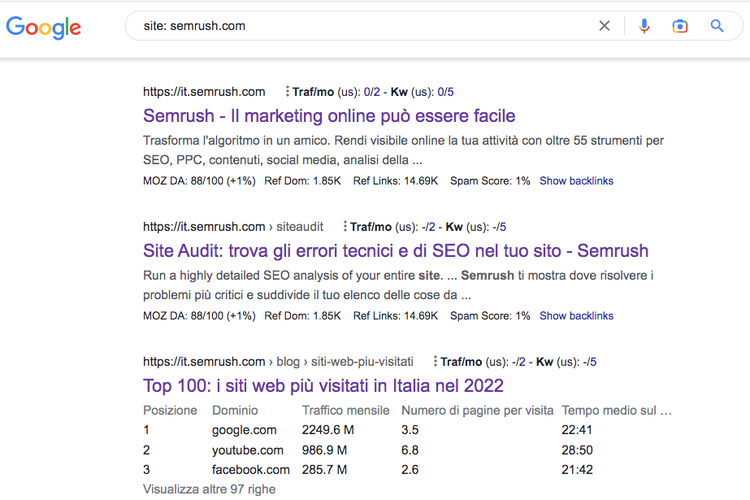This screenshot has width=750, height=500.
Task: Click Kw value -/5 on siteaudit result
Action: click(499, 227)
